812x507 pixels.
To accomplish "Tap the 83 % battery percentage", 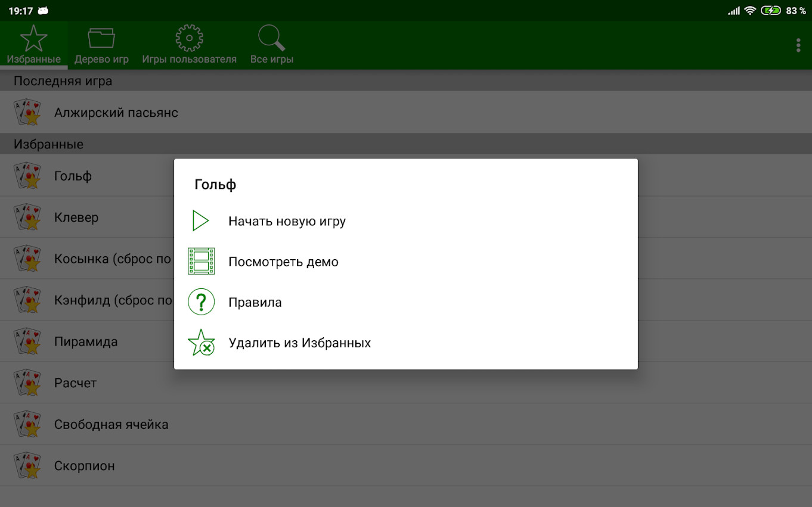I will pos(796,11).
